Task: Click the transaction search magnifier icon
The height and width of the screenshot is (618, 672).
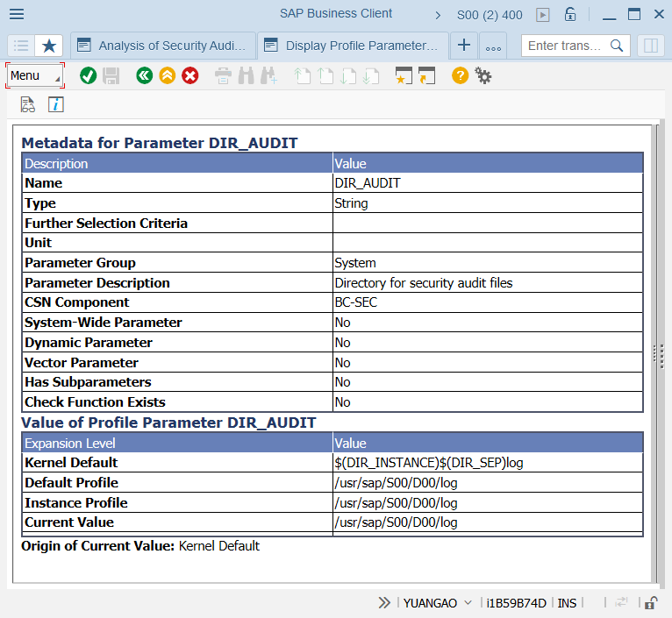Action: 617,46
